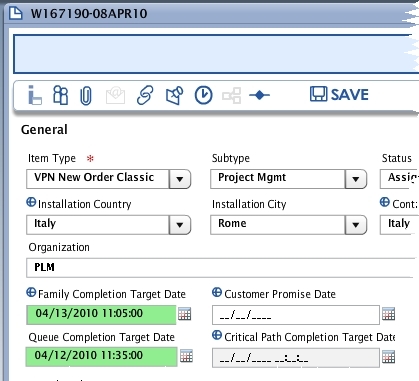Click the Queue Completion Target Date label
This screenshot has height=381, width=419.
tap(102, 337)
